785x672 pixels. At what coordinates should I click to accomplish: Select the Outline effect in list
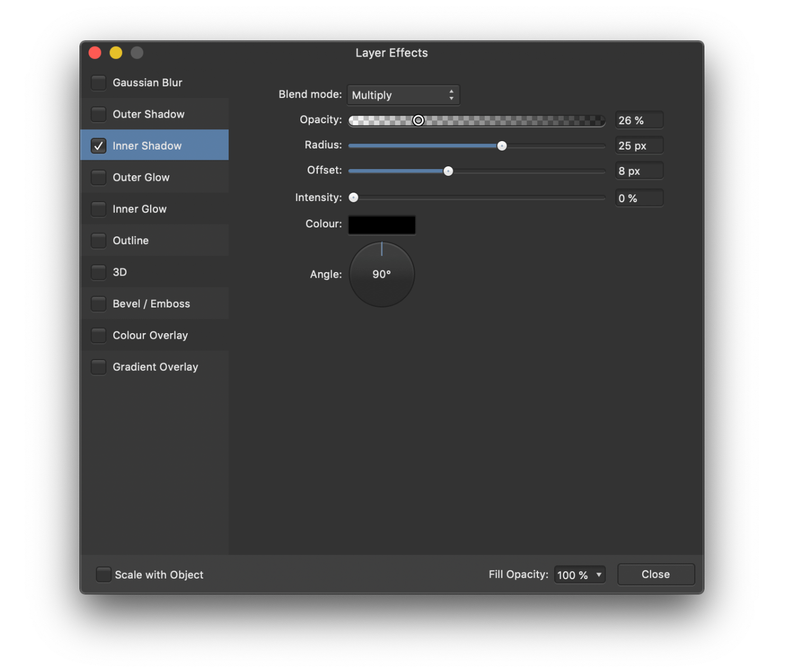coord(131,241)
